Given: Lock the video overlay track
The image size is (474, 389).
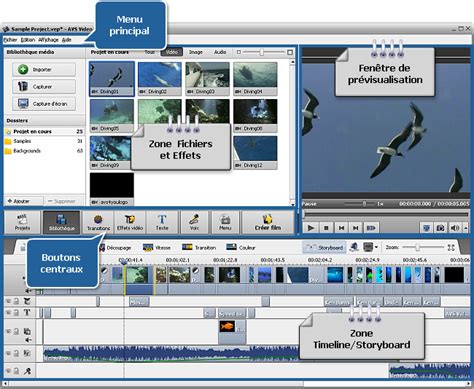Looking at the screenshot, I should pyautogui.click(x=16, y=331).
